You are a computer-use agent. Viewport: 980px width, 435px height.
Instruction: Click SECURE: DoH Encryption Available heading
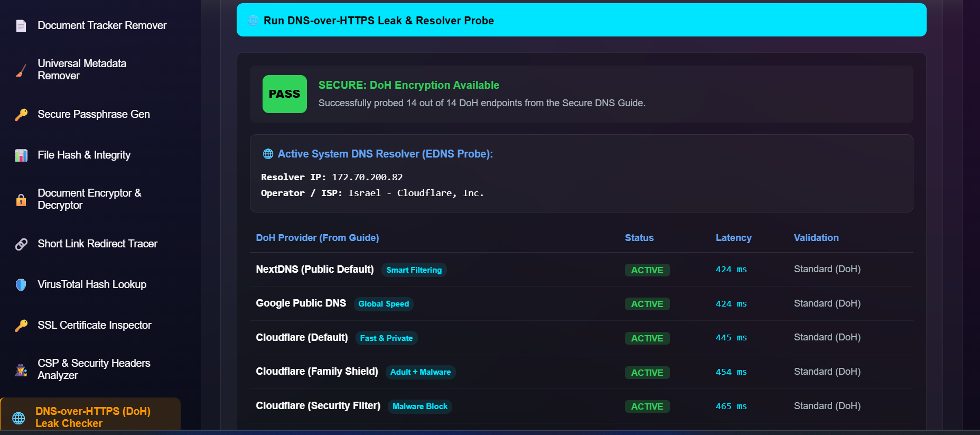pyautogui.click(x=409, y=85)
